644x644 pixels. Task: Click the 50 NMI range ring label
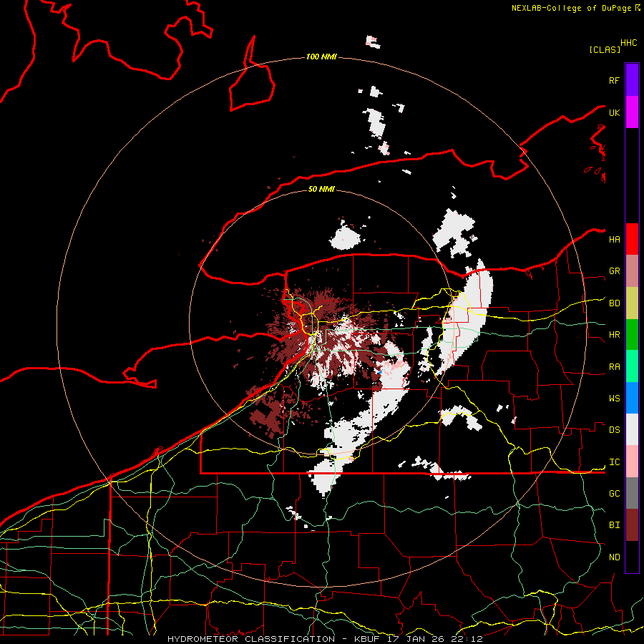tap(321, 189)
